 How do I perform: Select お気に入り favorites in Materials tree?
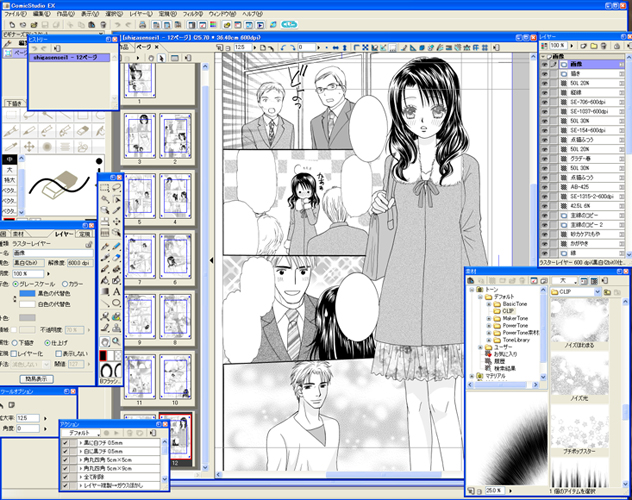pyautogui.click(x=505, y=354)
